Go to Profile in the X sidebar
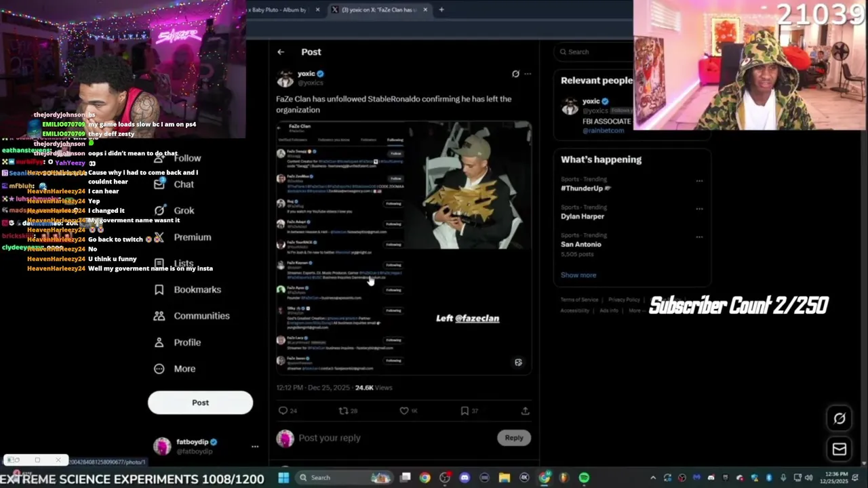 [x=178, y=342]
